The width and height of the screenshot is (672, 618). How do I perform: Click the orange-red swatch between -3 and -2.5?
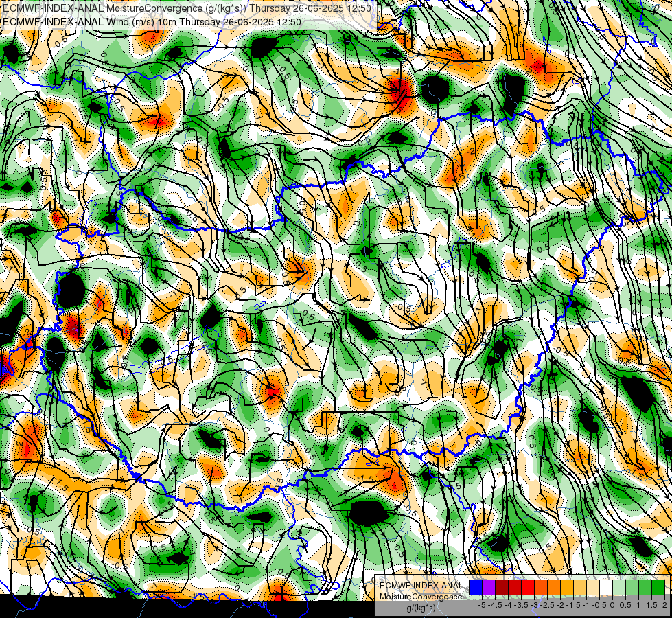click(541, 588)
